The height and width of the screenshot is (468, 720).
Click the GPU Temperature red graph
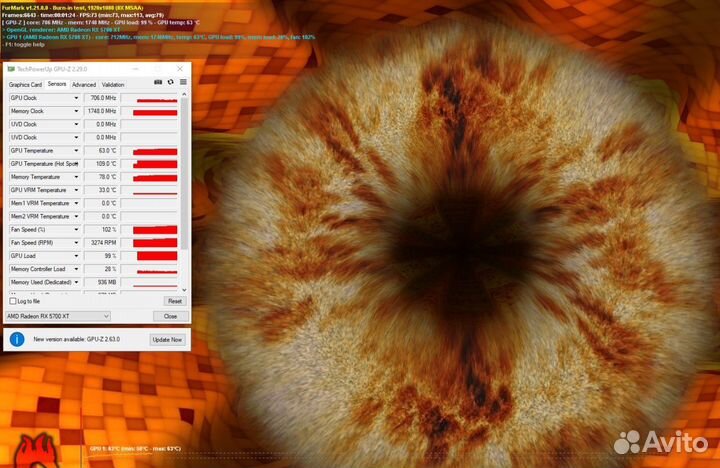(154, 151)
